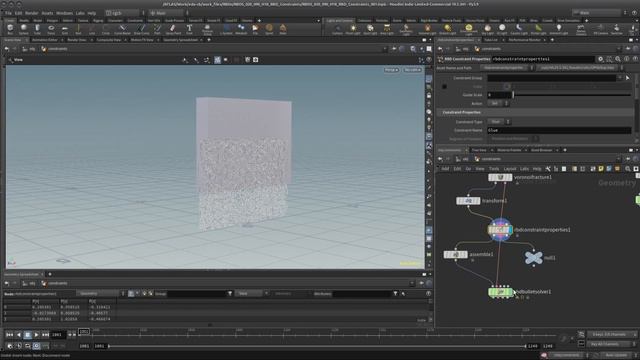Click the transform1 node
This screenshot has height=360, width=640.
pos(468,201)
